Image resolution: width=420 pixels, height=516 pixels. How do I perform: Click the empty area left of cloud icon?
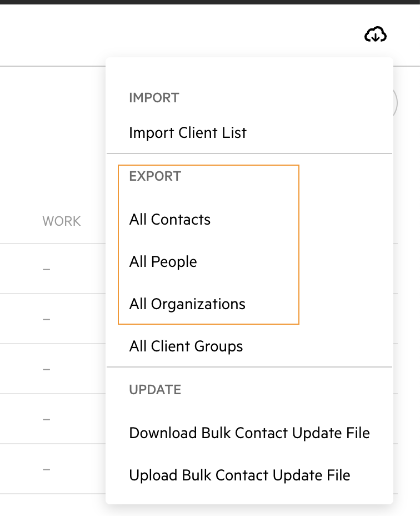tap(181, 34)
